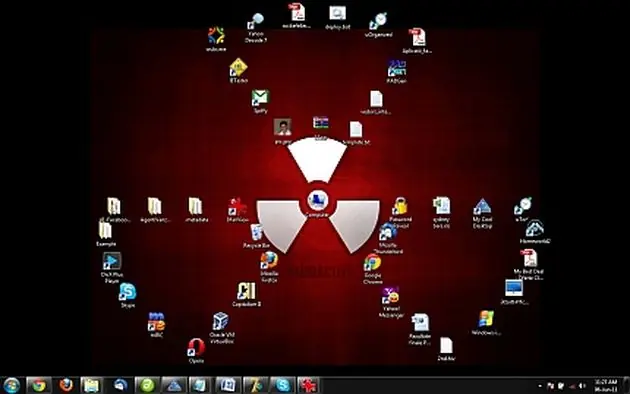This screenshot has width=630, height=394.
Task: Click Firefox in the taskbar
Action: point(65,386)
